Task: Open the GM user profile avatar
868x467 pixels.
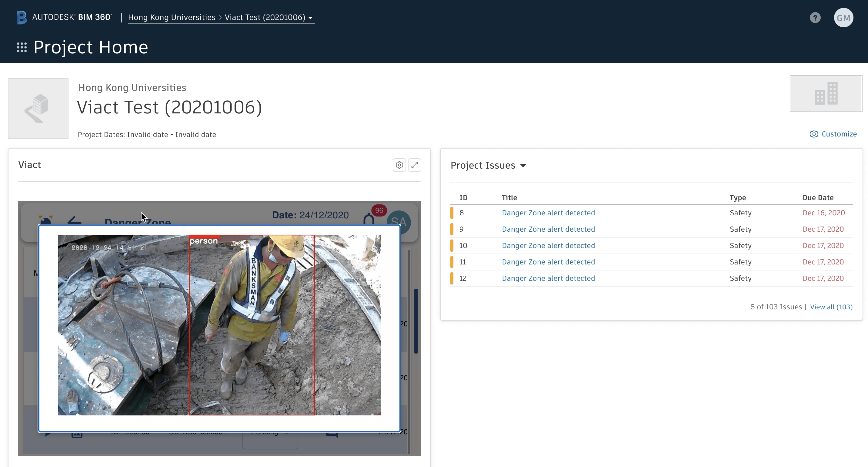Action: pos(843,18)
